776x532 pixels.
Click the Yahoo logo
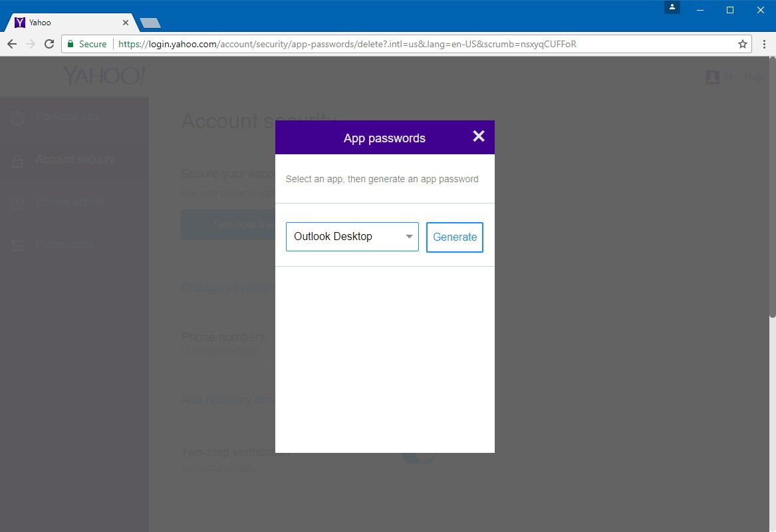tap(103, 75)
